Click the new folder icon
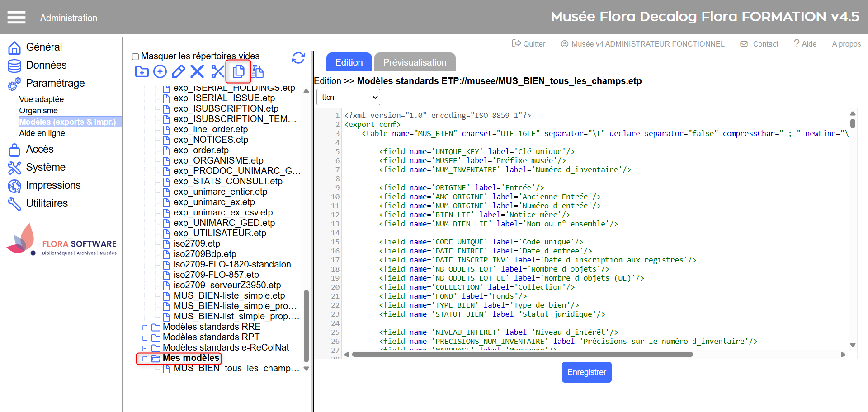Screen dimensions: 868x412 [142, 71]
